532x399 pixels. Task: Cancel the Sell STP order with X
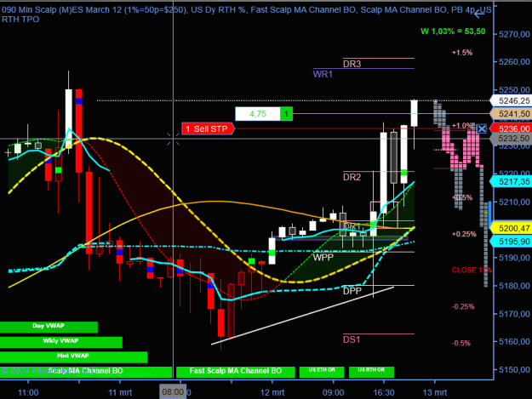[482, 128]
